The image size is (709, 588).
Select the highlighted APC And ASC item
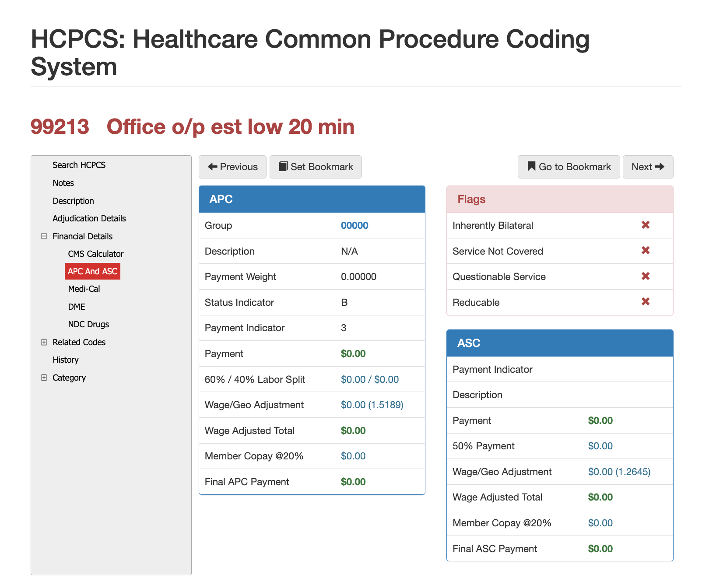point(92,271)
